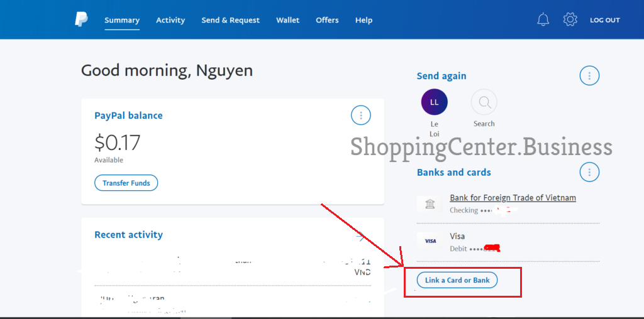644x319 pixels.
Task: Select the LL contact avatar
Action: click(x=434, y=102)
